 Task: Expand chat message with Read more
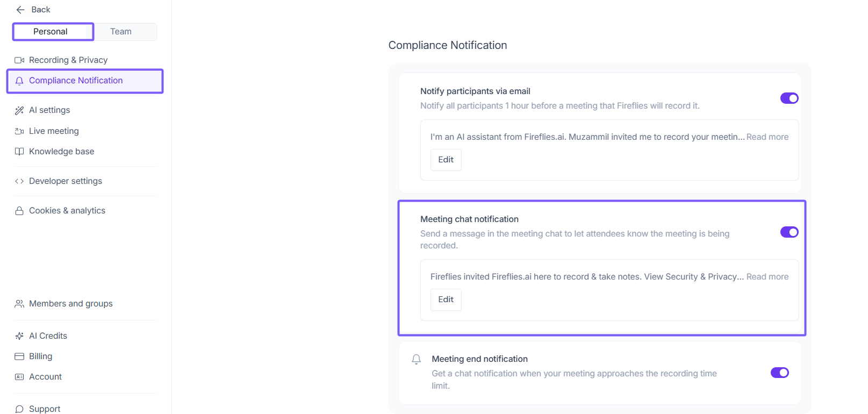(767, 277)
